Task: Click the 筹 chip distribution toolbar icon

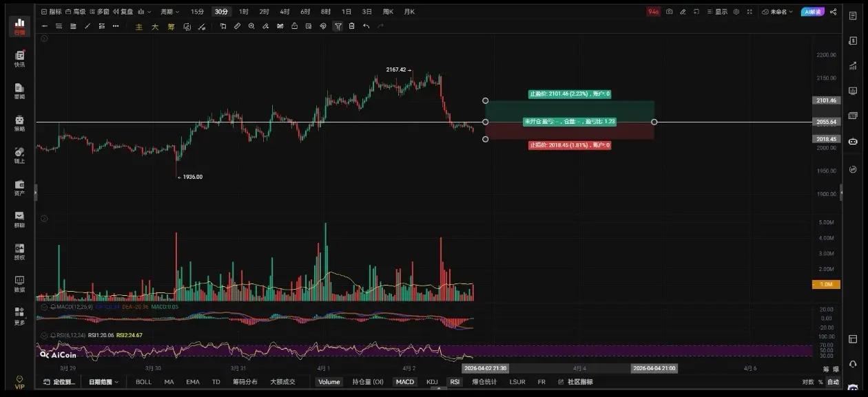Action: coord(171,26)
